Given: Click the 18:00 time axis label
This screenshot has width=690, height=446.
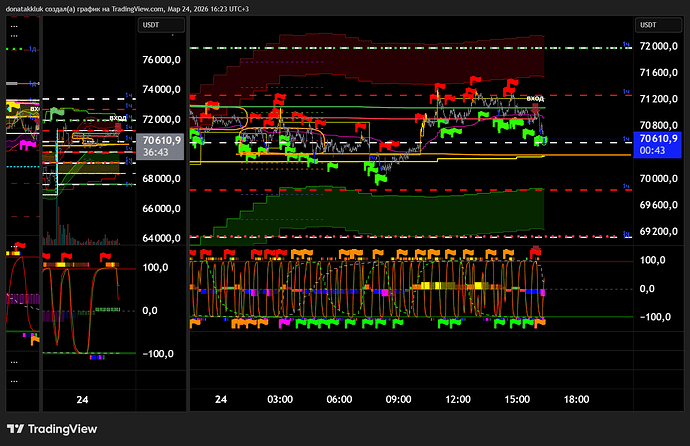Looking at the screenshot, I should coord(577,399).
